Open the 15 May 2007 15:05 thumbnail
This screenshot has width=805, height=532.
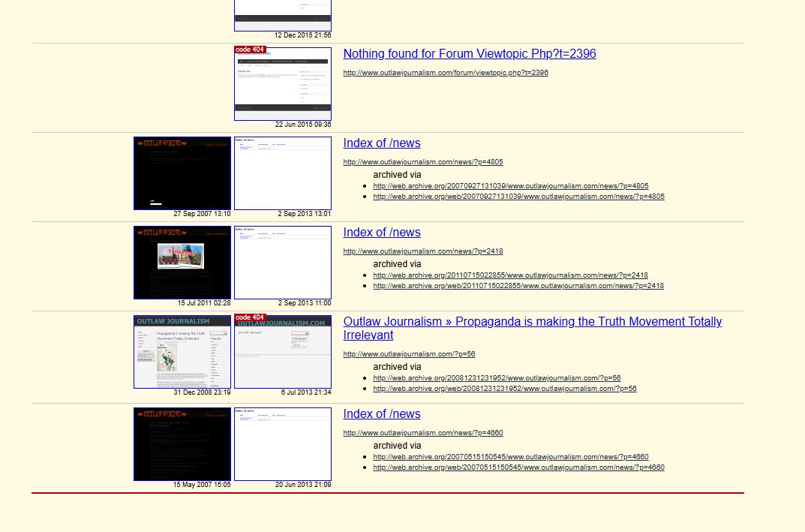[182, 445]
